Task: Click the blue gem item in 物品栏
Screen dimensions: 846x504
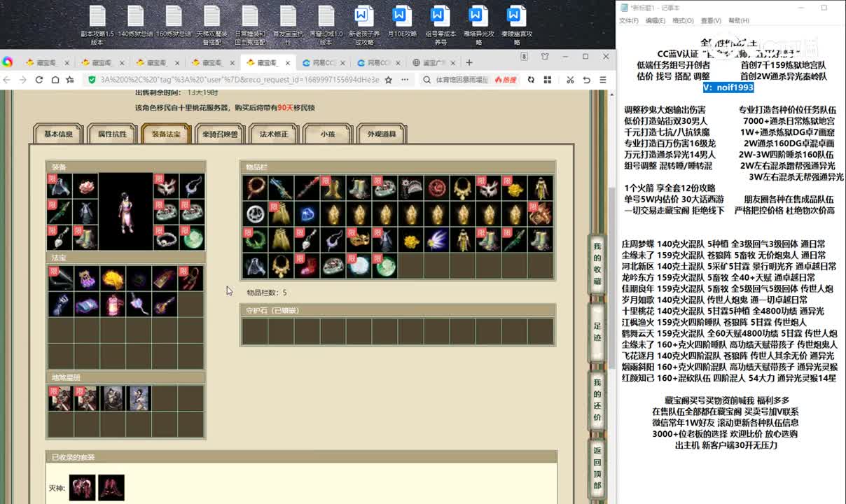Action: (x=307, y=214)
